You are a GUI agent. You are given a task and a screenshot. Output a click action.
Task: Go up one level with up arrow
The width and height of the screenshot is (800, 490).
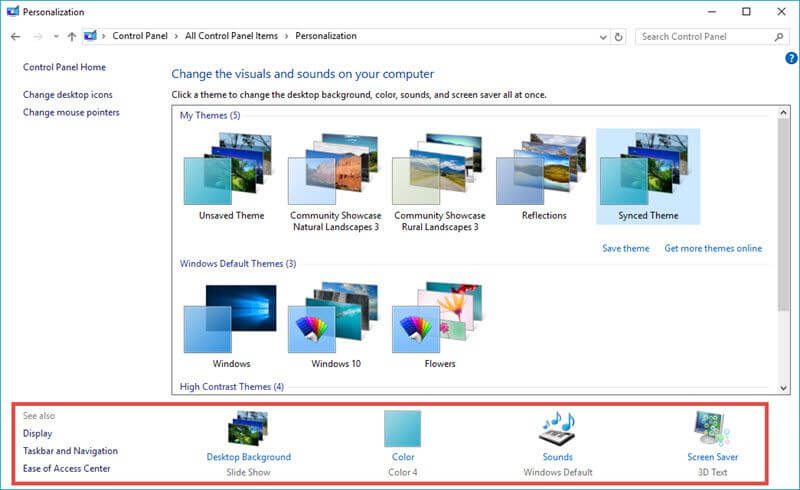coord(71,36)
